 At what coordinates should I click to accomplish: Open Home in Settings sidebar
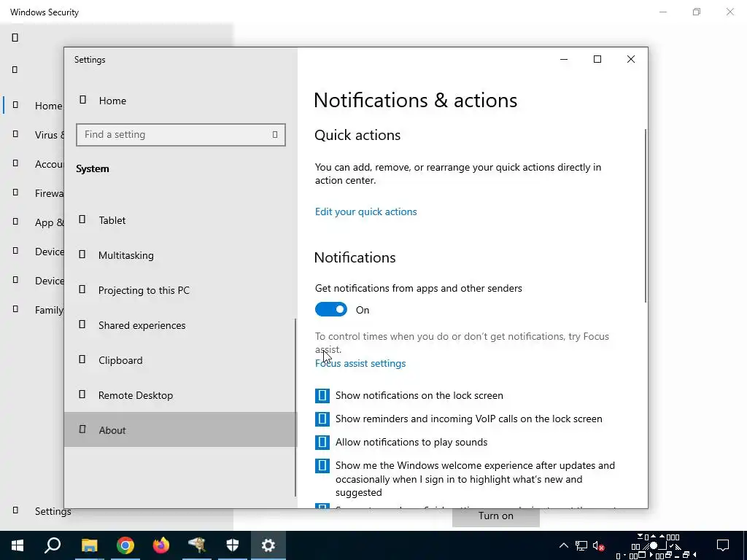[x=180, y=101]
